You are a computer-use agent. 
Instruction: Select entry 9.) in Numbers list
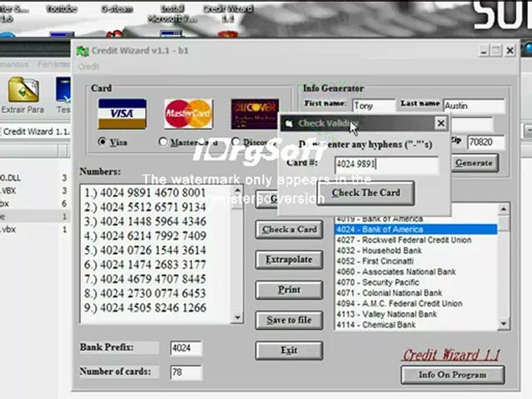click(145, 308)
